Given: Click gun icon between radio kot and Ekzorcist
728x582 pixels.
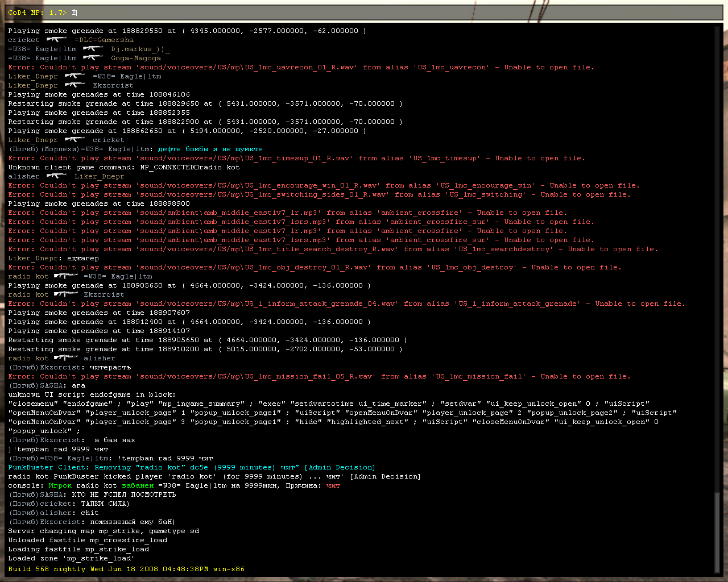Looking at the screenshot, I should tap(66, 294).
